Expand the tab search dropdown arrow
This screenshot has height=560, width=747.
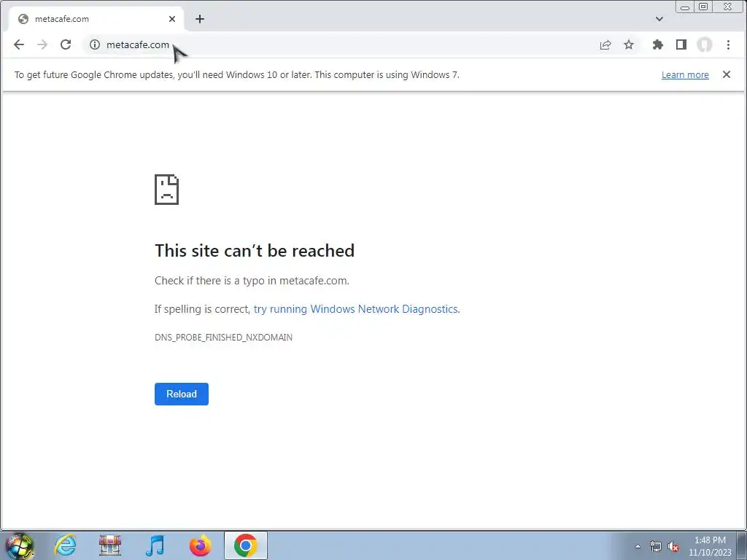tap(659, 19)
